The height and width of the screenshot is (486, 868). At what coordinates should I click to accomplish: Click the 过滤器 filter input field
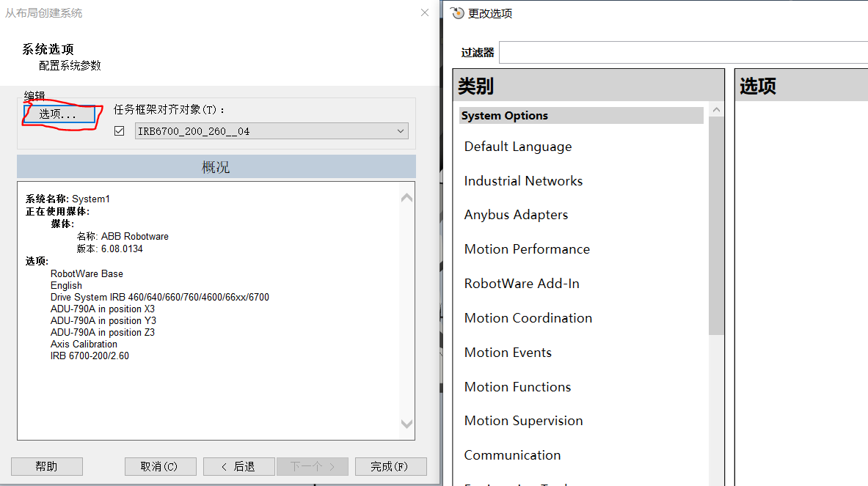683,53
